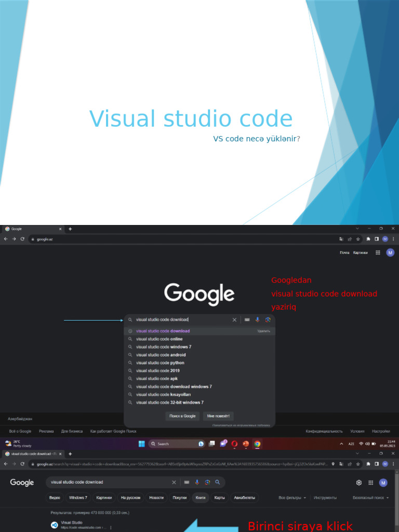The image size is (399, 532).
Task: Open the Windows Start button on the taskbar
Action: 142,444
